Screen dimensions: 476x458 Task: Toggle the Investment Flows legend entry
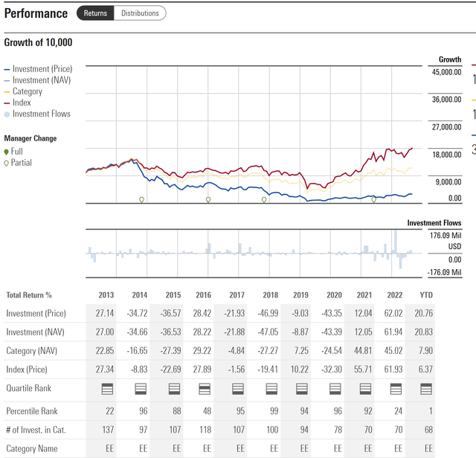point(41,114)
